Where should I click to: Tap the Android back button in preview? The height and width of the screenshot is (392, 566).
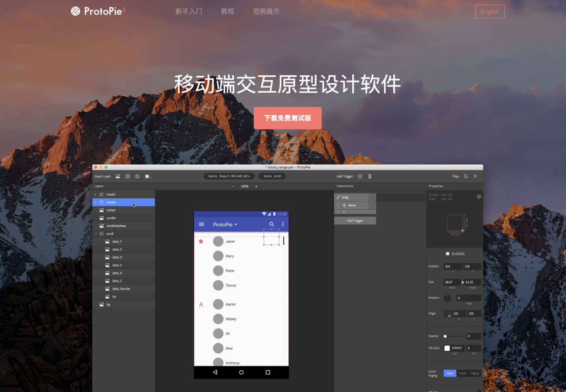215,372
